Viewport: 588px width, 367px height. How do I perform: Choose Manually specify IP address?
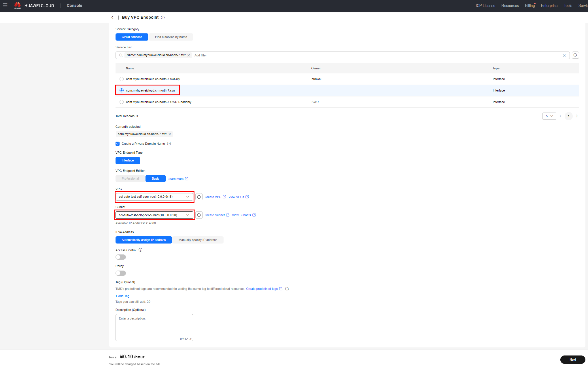click(198, 240)
